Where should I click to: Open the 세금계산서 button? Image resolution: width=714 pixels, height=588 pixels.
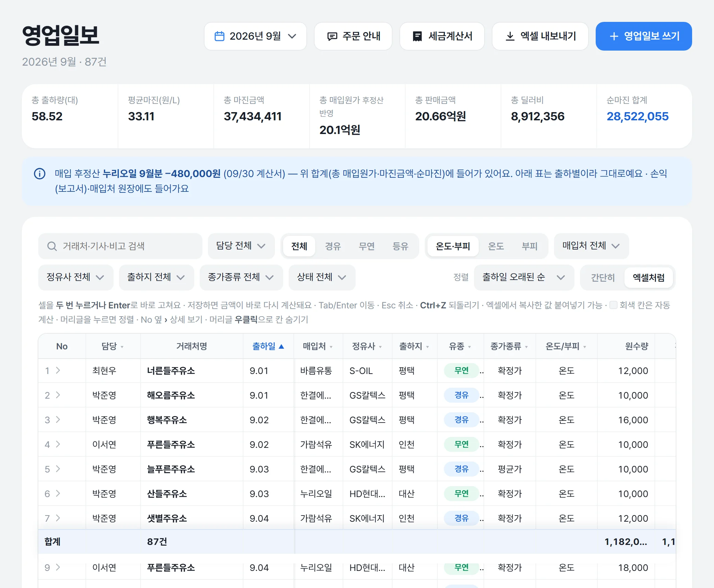[442, 36]
